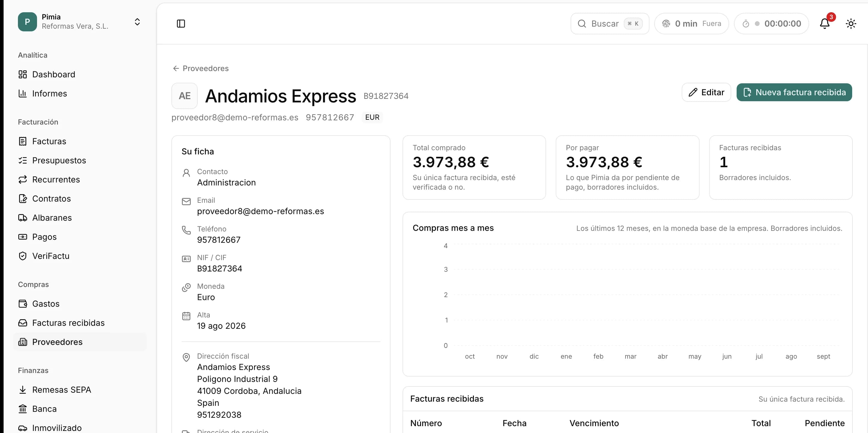Open the Facturas section
Image resolution: width=868 pixels, height=433 pixels.
point(80,141)
